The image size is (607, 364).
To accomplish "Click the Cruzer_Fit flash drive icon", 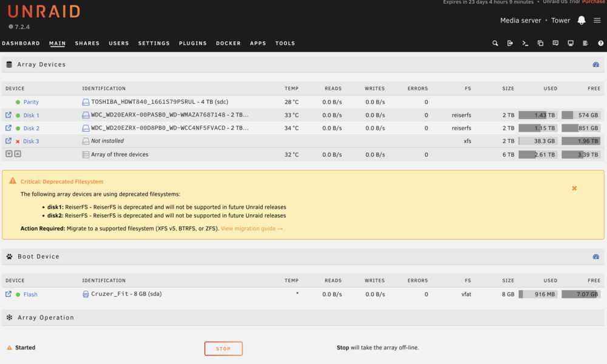I will (x=86, y=294).
